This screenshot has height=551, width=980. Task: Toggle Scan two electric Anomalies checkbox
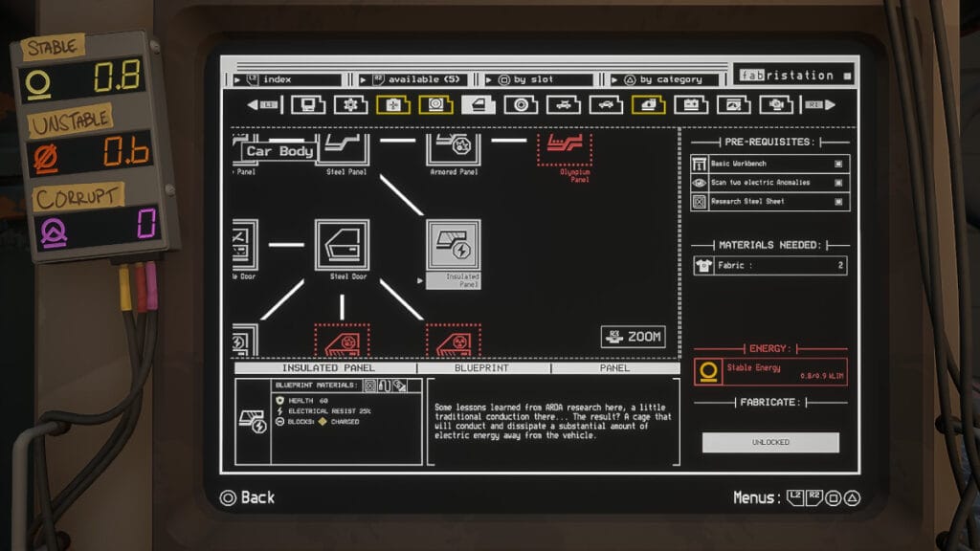coord(837,182)
